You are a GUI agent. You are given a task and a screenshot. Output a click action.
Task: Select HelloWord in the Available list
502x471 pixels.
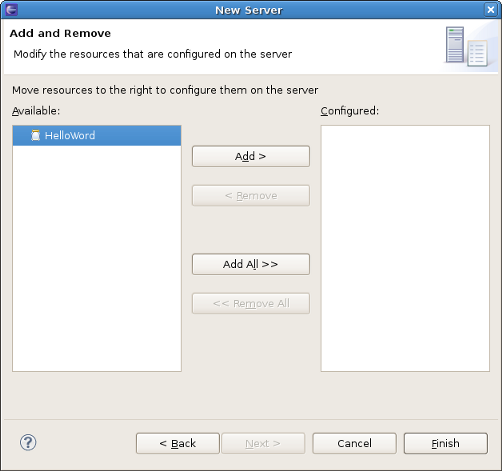pos(97,136)
